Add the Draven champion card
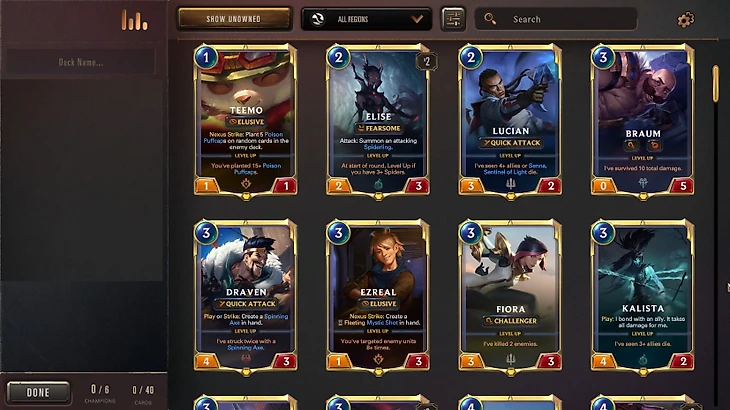The height and width of the screenshot is (410, 730). tap(246, 296)
